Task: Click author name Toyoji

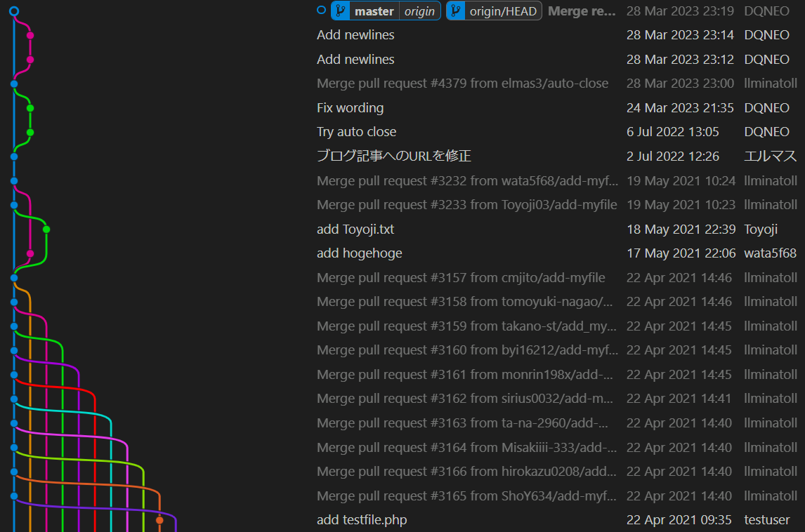Action: click(761, 230)
